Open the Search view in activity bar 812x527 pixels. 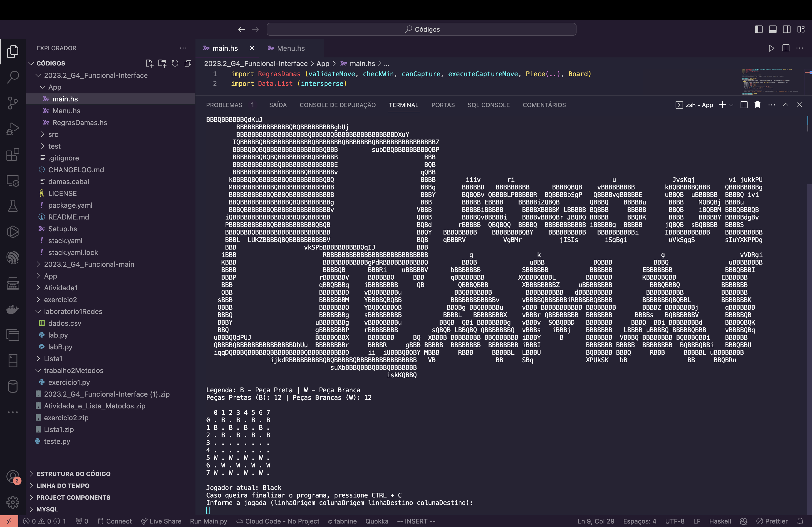tap(13, 77)
